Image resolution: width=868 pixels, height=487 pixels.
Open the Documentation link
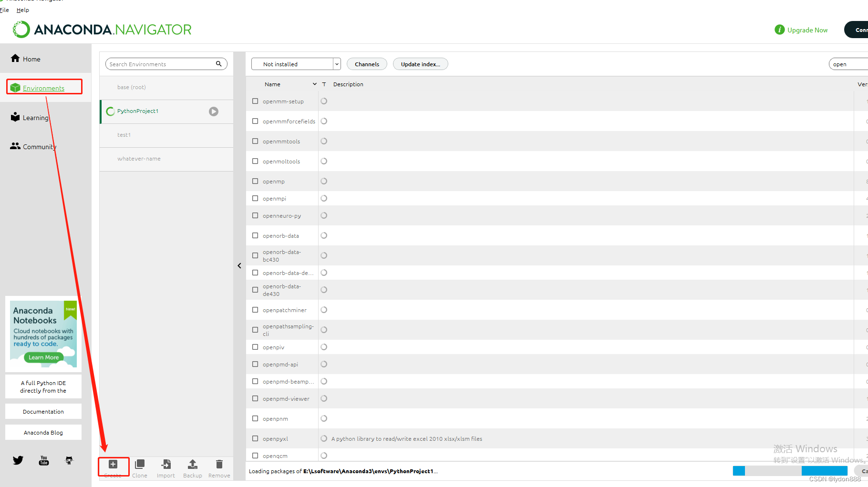43,411
